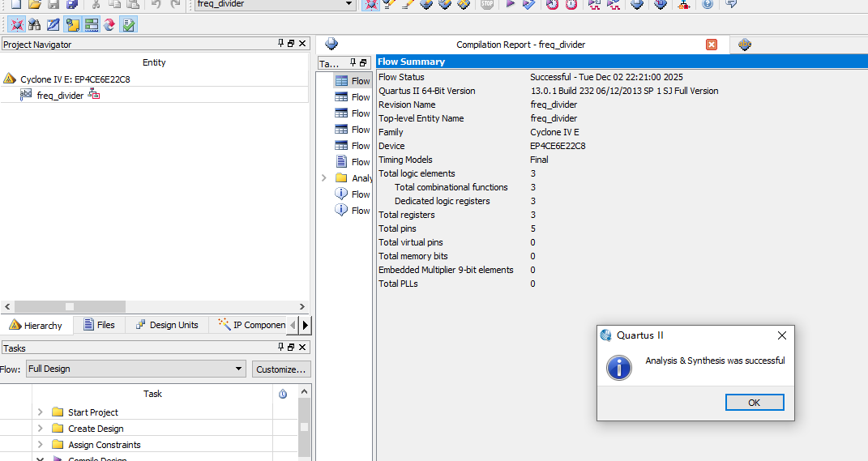
Task: Click the speech bubble feedback toolbar icon
Action: [x=731, y=4]
